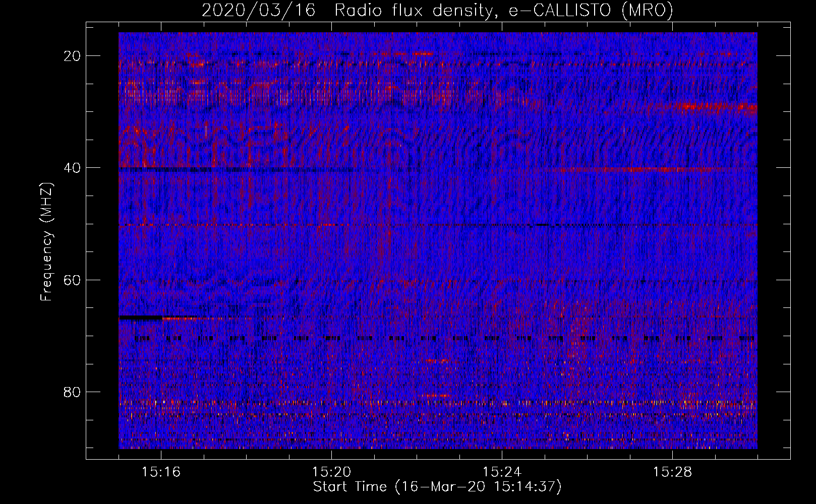This screenshot has width=816, height=504.
Task: Click the plot title '2020/03/16 Radio flux density, e-CALLISTO (MRO)'
Action: pos(437,11)
